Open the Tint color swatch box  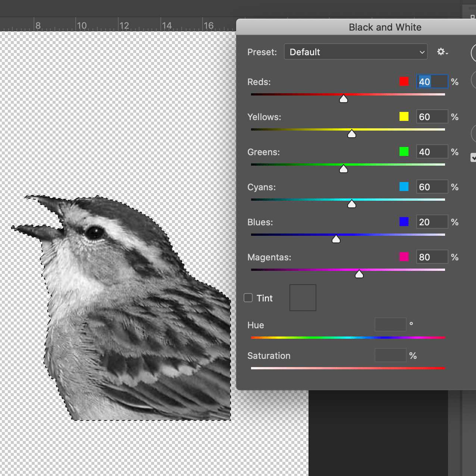point(303,298)
